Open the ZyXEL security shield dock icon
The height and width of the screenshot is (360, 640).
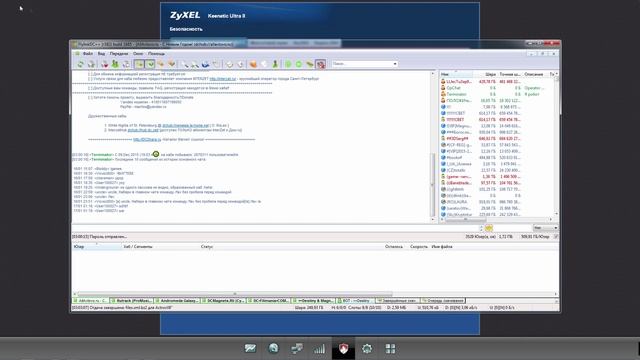343,348
